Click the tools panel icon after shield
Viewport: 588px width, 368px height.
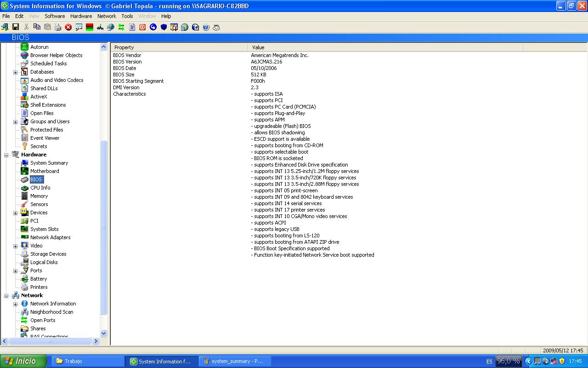coord(174,27)
